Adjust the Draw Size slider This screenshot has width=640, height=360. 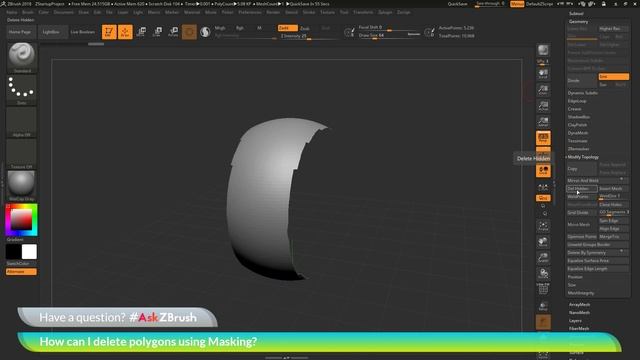pos(389,36)
